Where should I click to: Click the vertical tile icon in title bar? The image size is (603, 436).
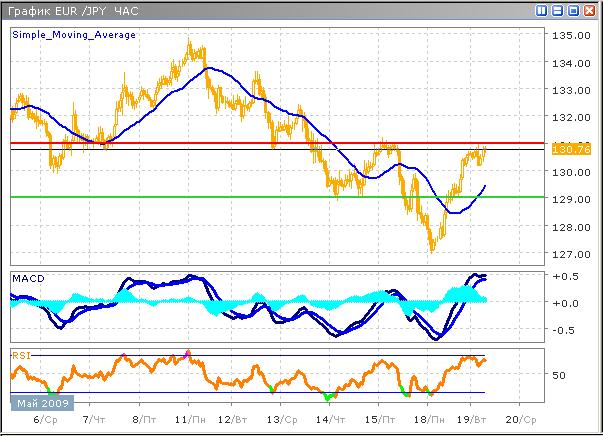pyautogui.click(x=542, y=10)
